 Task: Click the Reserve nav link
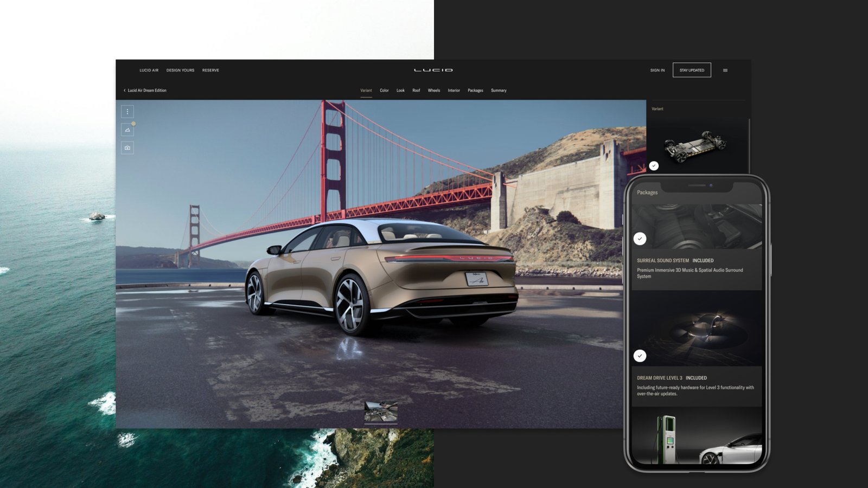click(x=210, y=70)
